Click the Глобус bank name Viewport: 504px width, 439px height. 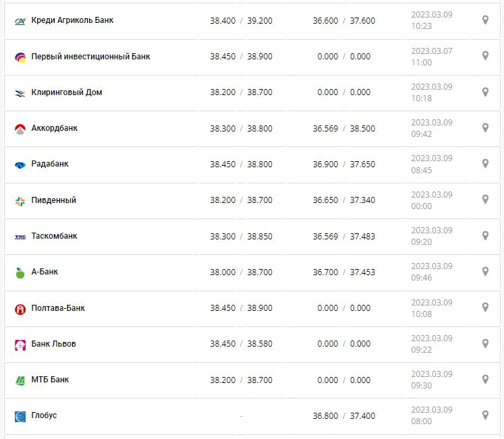coord(45,415)
